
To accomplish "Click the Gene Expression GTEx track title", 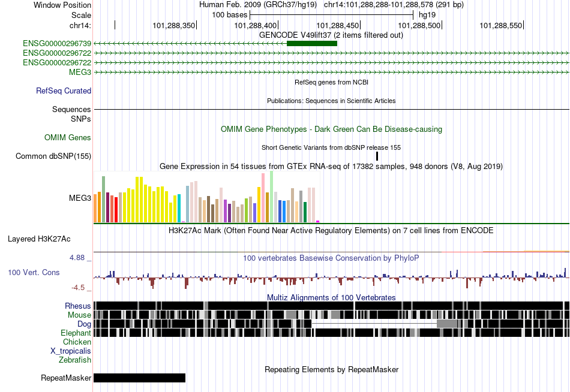I will (x=331, y=167).
